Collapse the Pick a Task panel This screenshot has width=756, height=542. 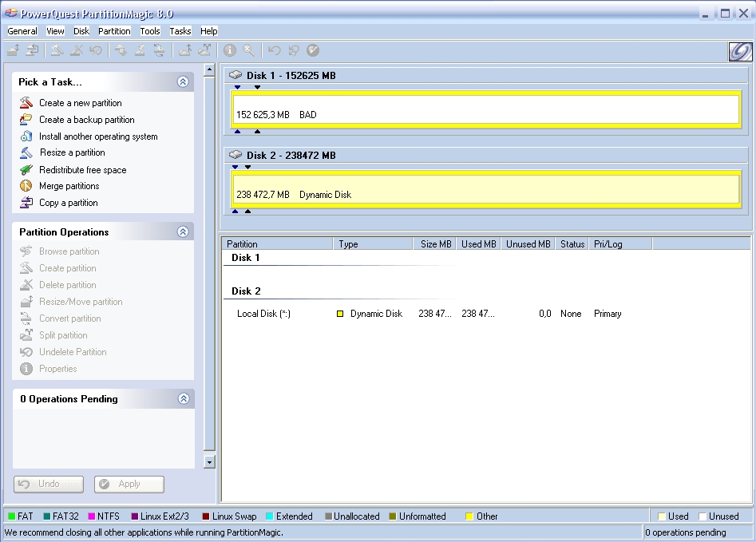(x=183, y=81)
